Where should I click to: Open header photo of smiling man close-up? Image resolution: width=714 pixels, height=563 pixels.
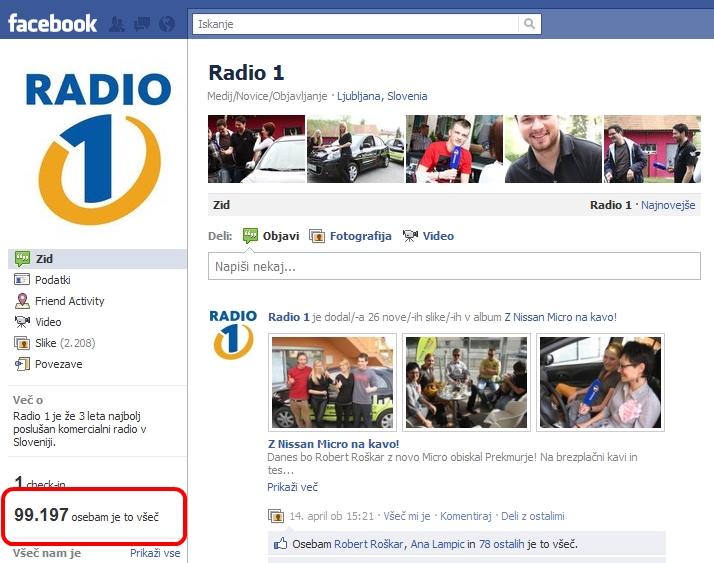553,149
